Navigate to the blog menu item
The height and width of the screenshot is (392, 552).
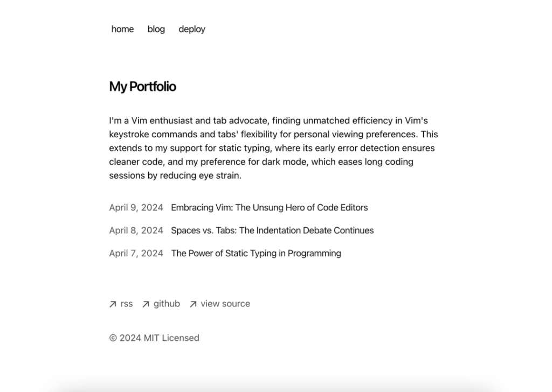click(x=156, y=29)
